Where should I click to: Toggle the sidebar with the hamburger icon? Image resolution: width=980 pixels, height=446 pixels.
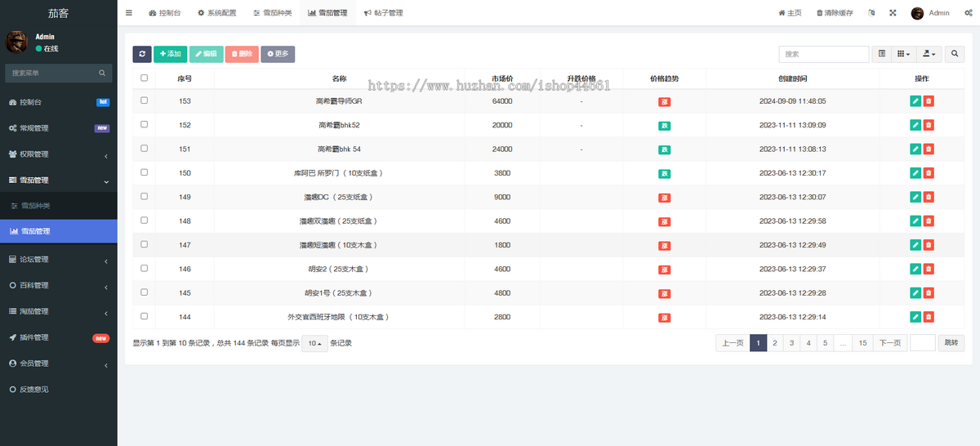pyautogui.click(x=129, y=13)
